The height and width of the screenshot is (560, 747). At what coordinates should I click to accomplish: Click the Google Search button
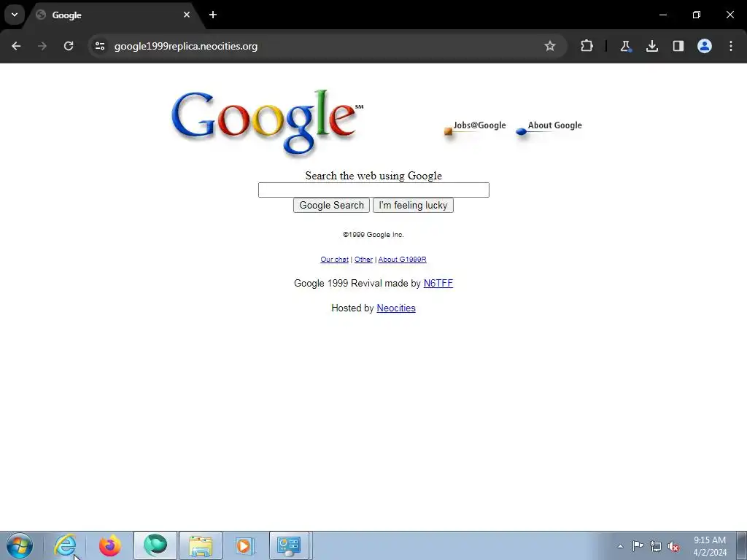(x=331, y=205)
